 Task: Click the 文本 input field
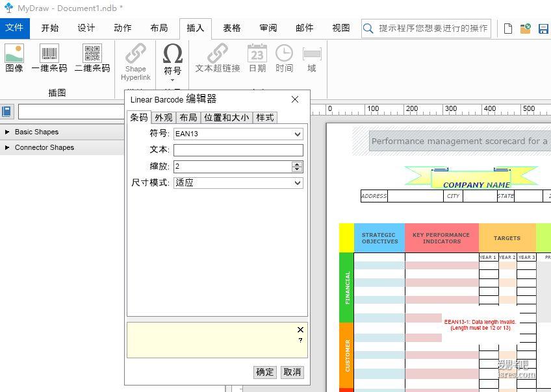[238, 151]
